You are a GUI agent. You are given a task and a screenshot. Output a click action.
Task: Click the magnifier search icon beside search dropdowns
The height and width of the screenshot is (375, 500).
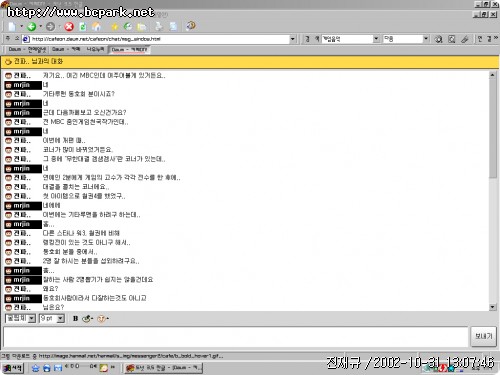(x=438, y=39)
